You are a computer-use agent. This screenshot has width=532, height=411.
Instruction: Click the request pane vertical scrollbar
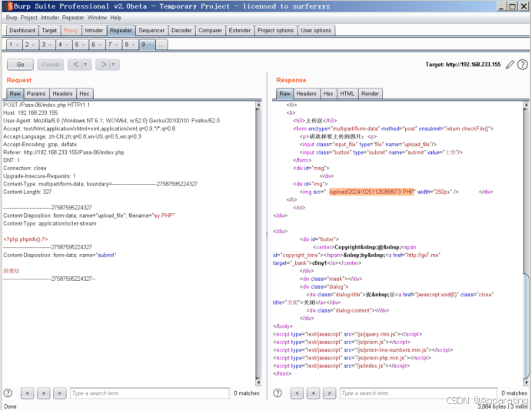(x=258, y=243)
